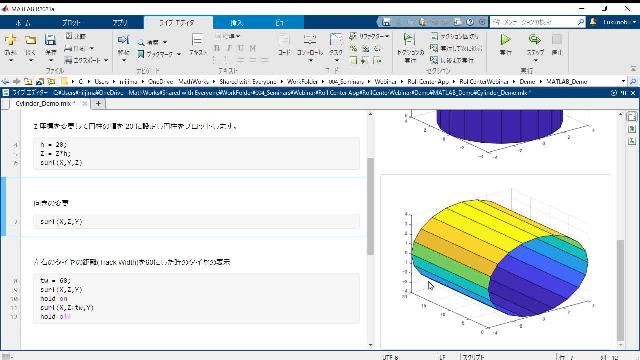Switch to output inline view

click(x=632, y=129)
